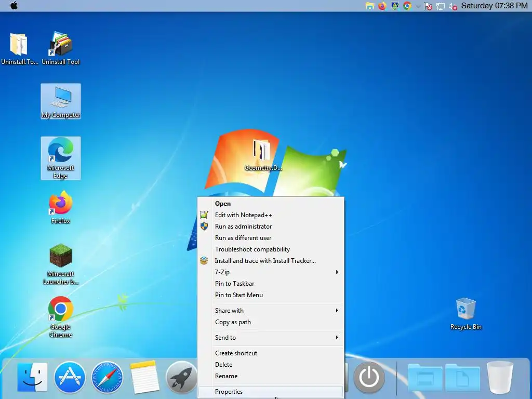This screenshot has width=532, height=399.
Task: Choose Install and trace with Install Tracker
Action: [x=271, y=261]
